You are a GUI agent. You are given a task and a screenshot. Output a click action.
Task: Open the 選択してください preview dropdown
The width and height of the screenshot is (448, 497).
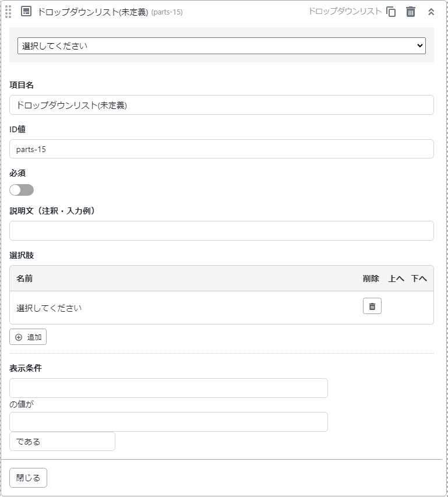click(x=221, y=45)
